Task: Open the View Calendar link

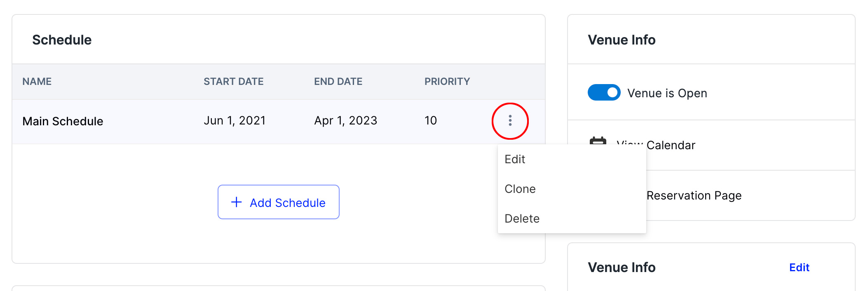Action: point(671,145)
